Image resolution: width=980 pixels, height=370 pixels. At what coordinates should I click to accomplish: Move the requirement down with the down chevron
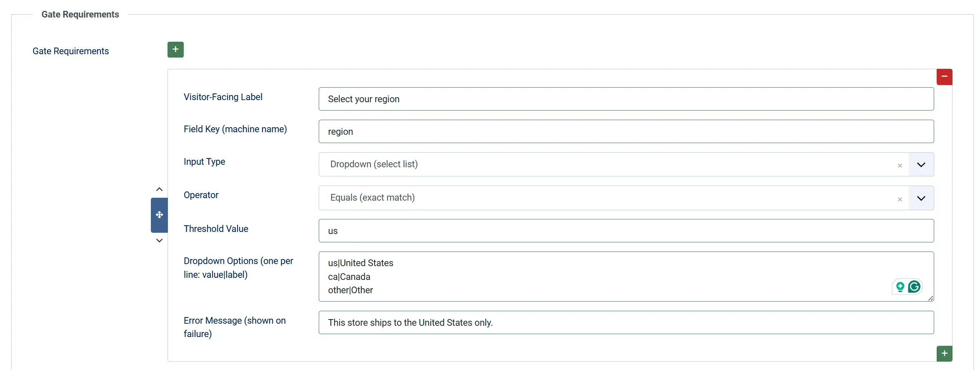pyautogui.click(x=159, y=240)
